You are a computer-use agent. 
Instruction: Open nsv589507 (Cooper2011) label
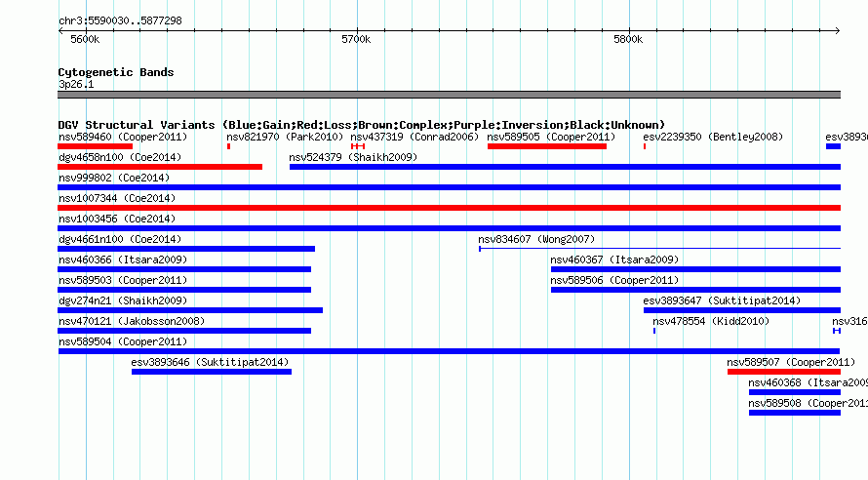pyautogui.click(x=791, y=362)
